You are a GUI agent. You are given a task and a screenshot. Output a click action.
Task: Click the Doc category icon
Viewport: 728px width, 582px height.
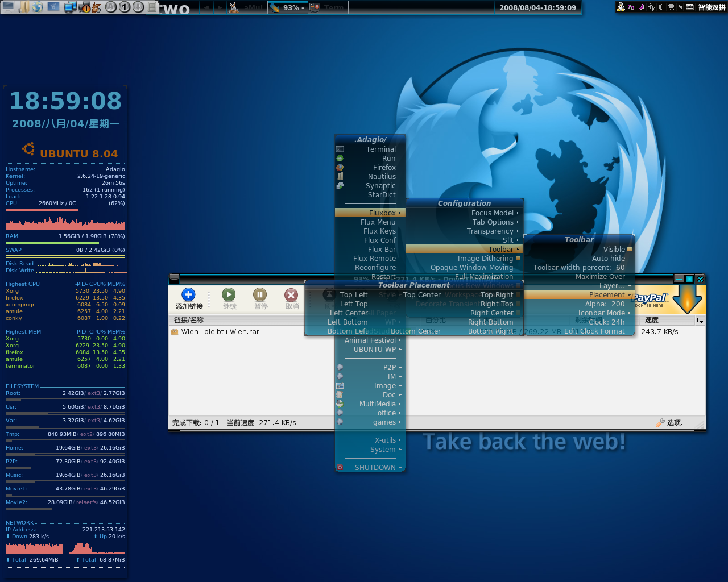click(x=340, y=394)
